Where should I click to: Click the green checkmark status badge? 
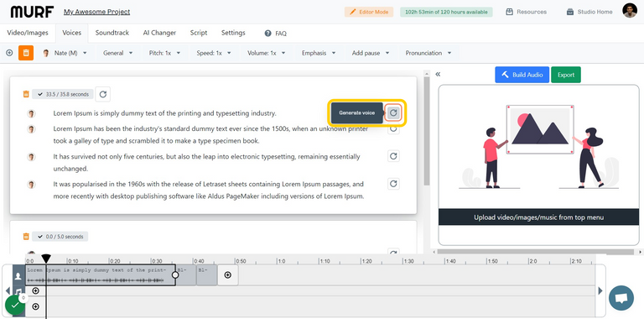click(x=15, y=306)
